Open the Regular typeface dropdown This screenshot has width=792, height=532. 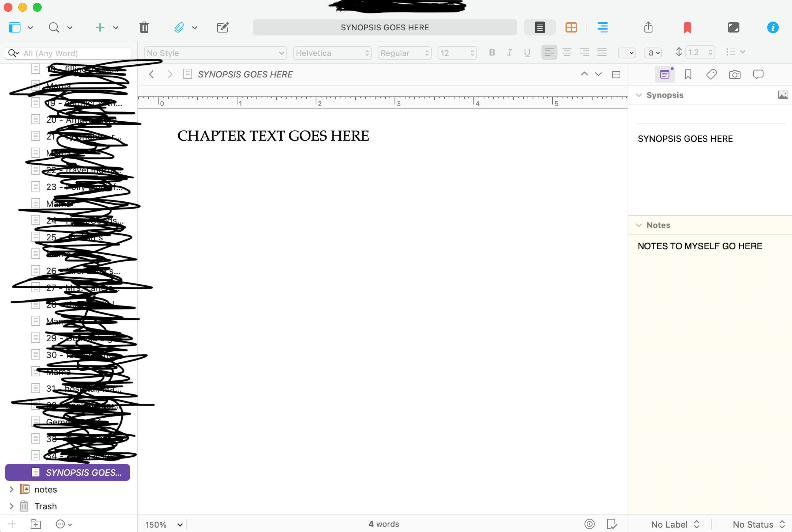click(x=404, y=53)
